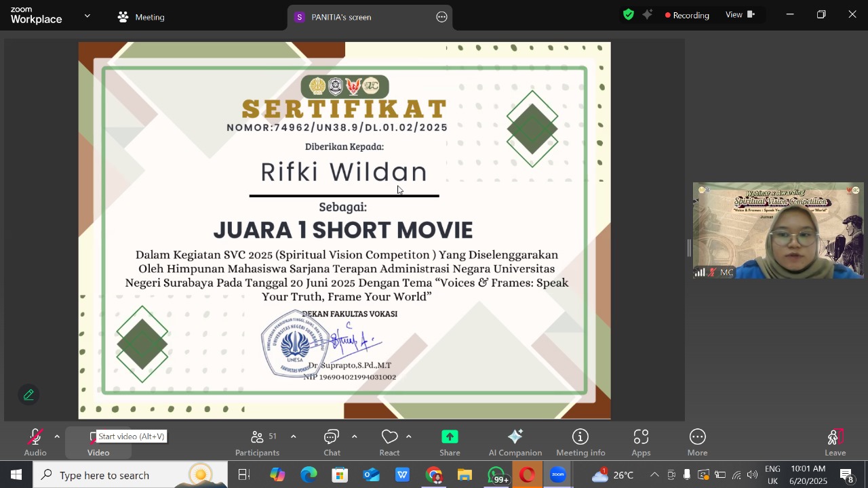Launch AI Companion
Viewport: 868px width, 488px height.
pyautogui.click(x=515, y=443)
